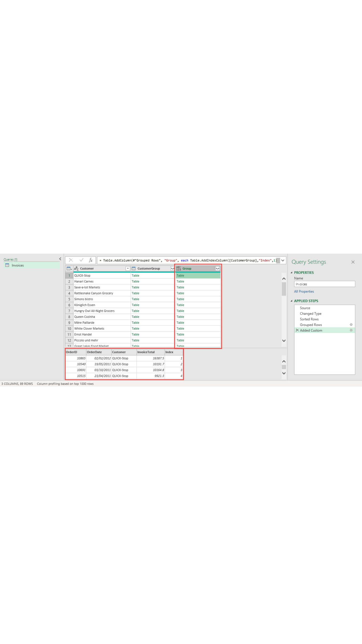Select the Changed Type applied step
This screenshot has height=644, width=362.
point(311,313)
